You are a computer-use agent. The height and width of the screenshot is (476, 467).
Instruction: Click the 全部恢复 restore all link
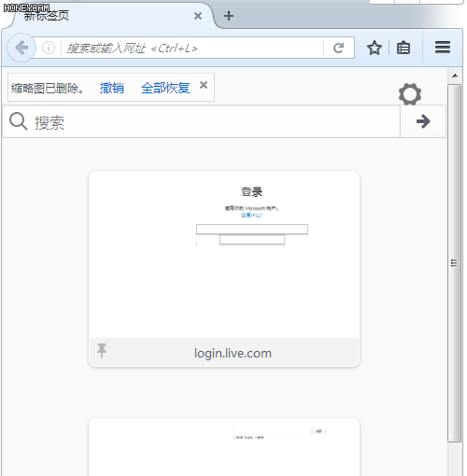165,88
